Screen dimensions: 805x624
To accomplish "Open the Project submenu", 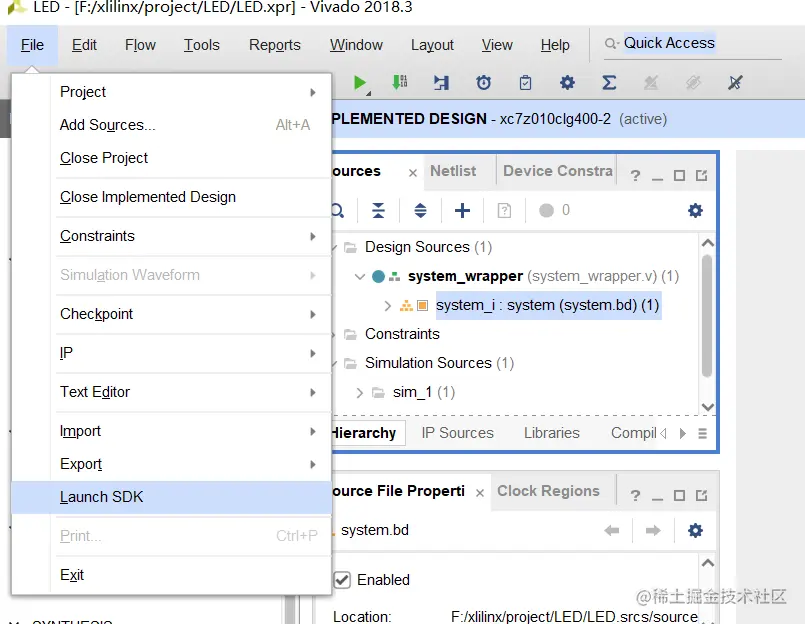I will [171, 92].
